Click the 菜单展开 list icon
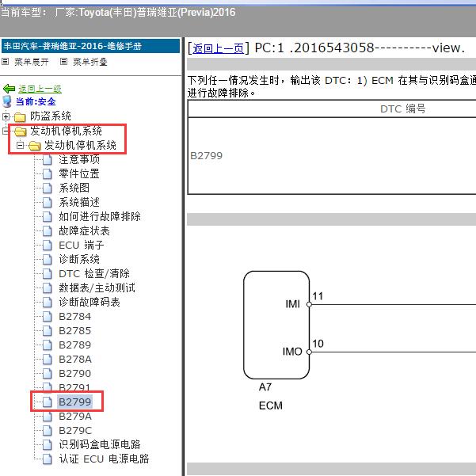476x476 pixels. 6,62
